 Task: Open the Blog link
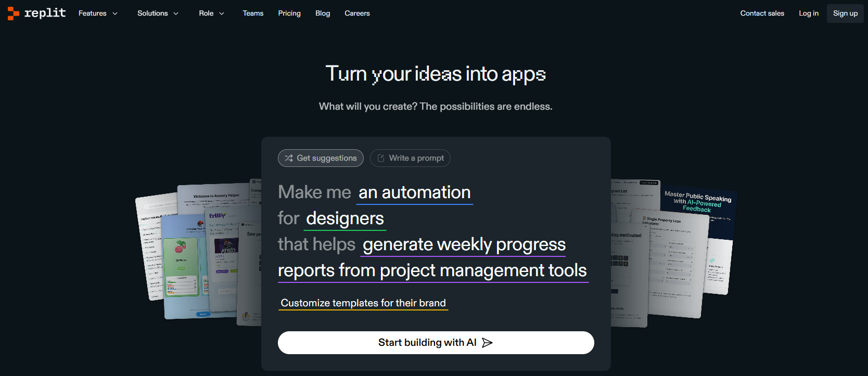(x=323, y=14)
